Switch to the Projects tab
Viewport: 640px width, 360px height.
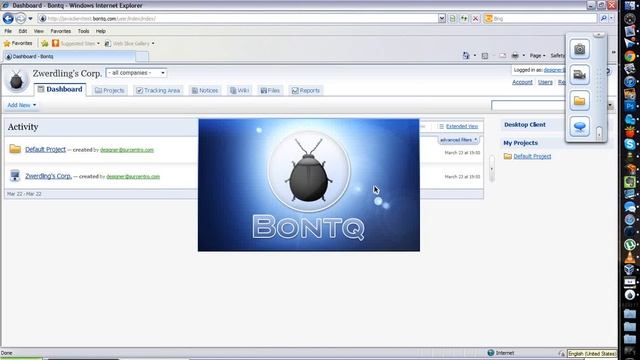click(x=109, y=91)
